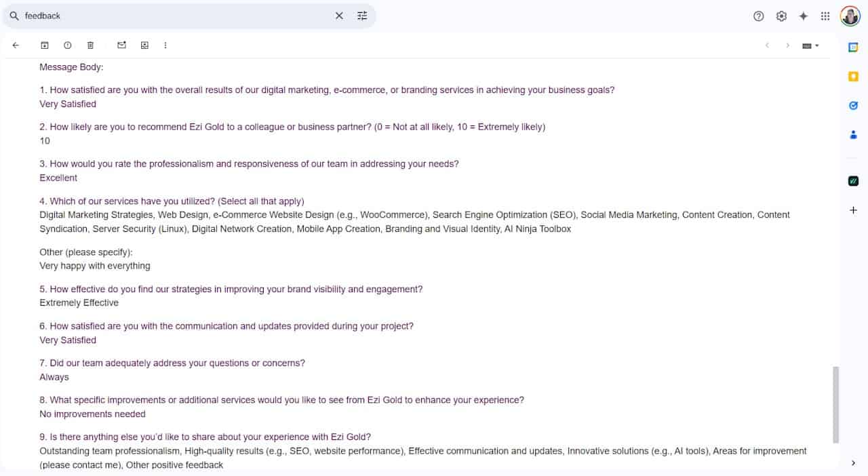Open the Gemini sparkle icon
Viewport: 868px width, 476px height.
(x=804, y=16)
